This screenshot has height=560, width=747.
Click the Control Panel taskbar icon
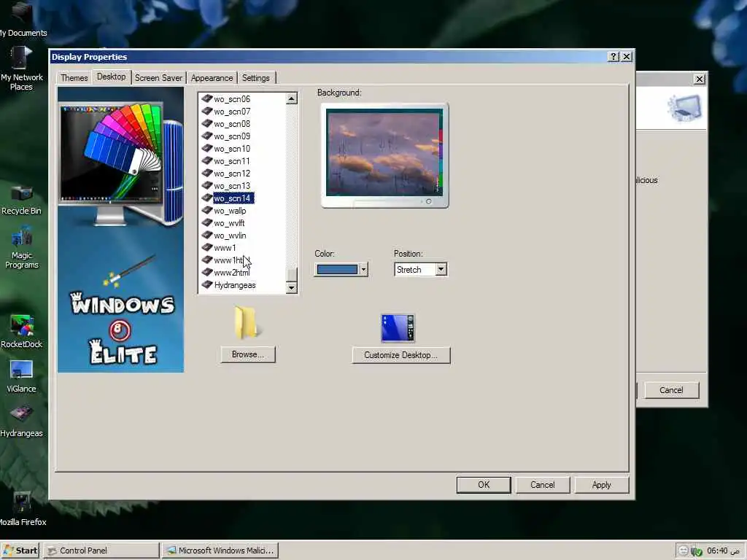coord(52,551)
